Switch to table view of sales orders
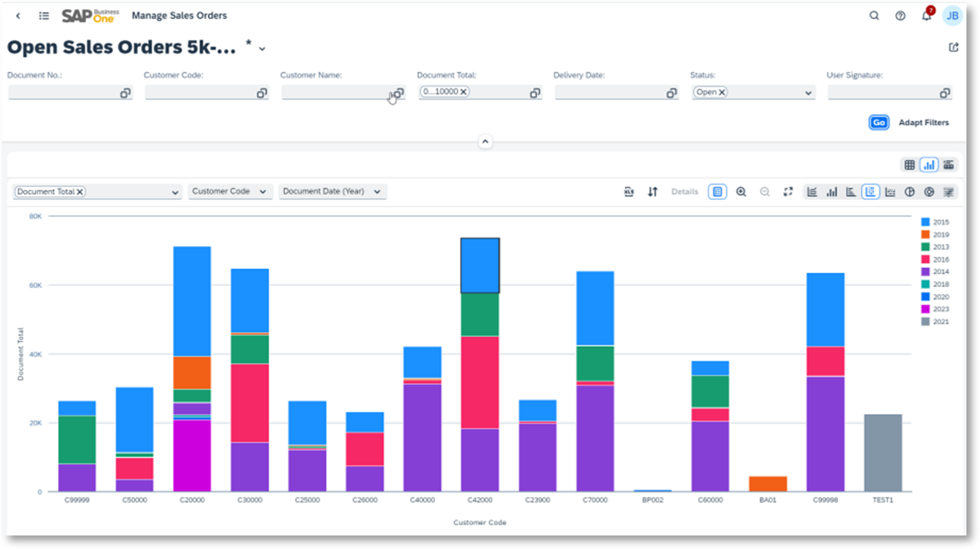This screenshot has width=980, height=549. (910, 165)
